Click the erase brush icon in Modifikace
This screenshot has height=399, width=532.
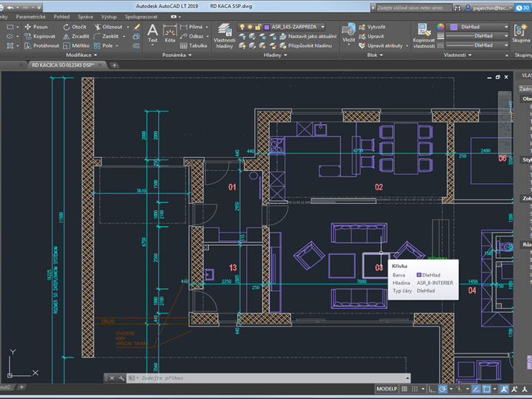coord(136,27)
